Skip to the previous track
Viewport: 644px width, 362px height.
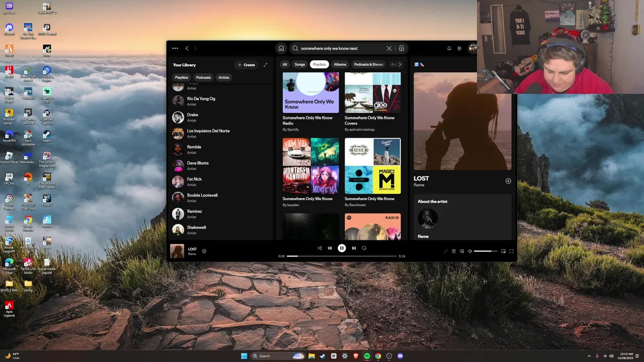click(x=330, y=248)
